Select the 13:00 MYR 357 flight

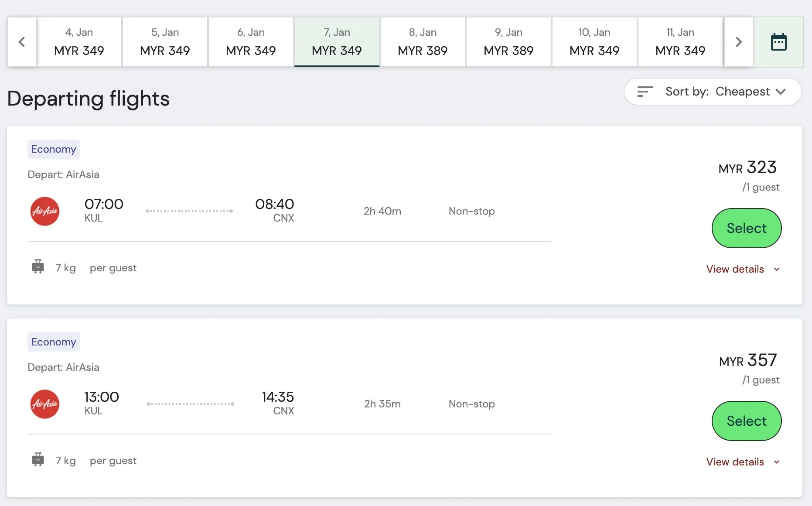(746, 421)
